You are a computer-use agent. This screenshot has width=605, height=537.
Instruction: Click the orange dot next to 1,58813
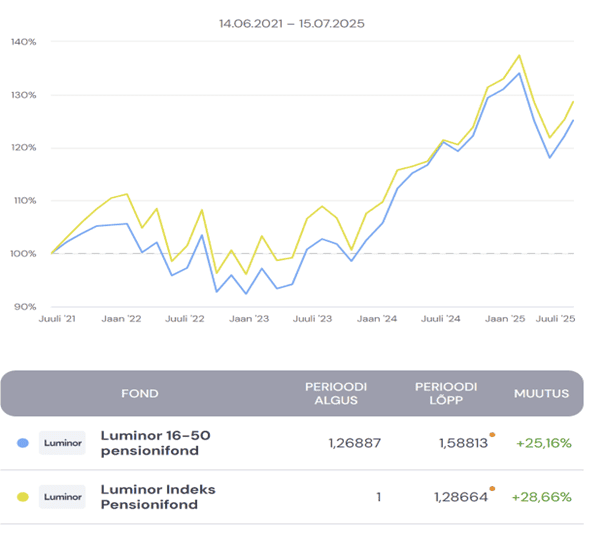click(492, 435)
